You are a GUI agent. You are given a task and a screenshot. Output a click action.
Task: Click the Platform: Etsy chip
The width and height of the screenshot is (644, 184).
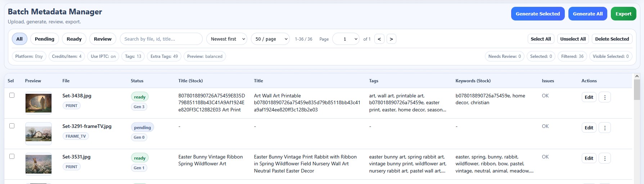(x=29, y=56)
